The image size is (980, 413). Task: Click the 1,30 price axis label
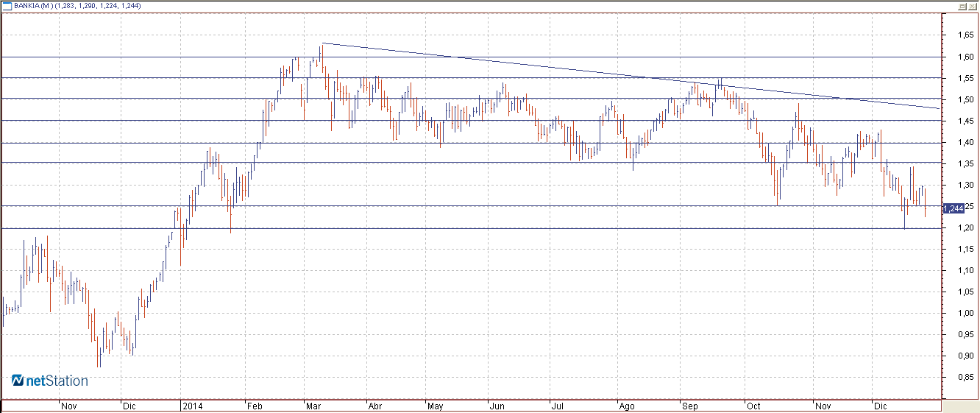[x=966, y=185]
